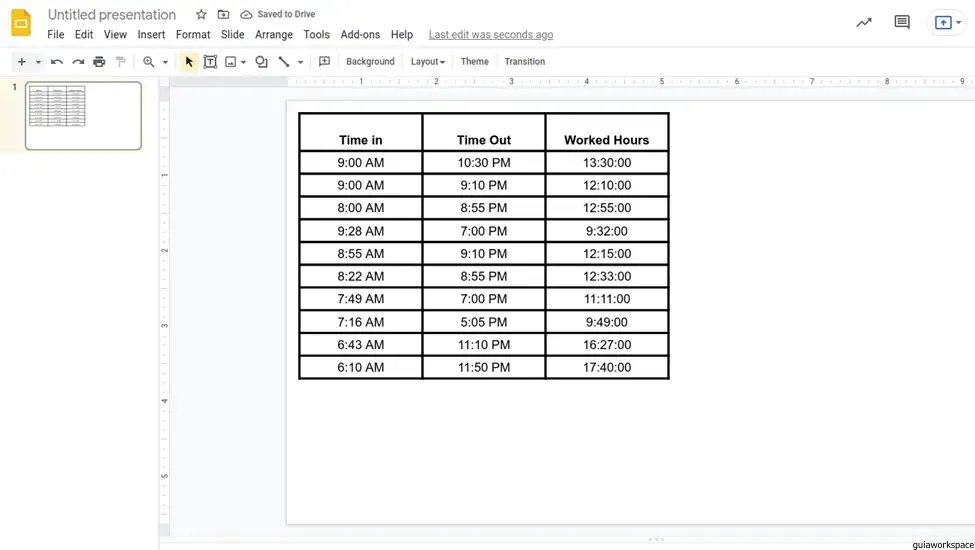
Task: Select the '17:40:00' cell
Action: tap(607, 367)
